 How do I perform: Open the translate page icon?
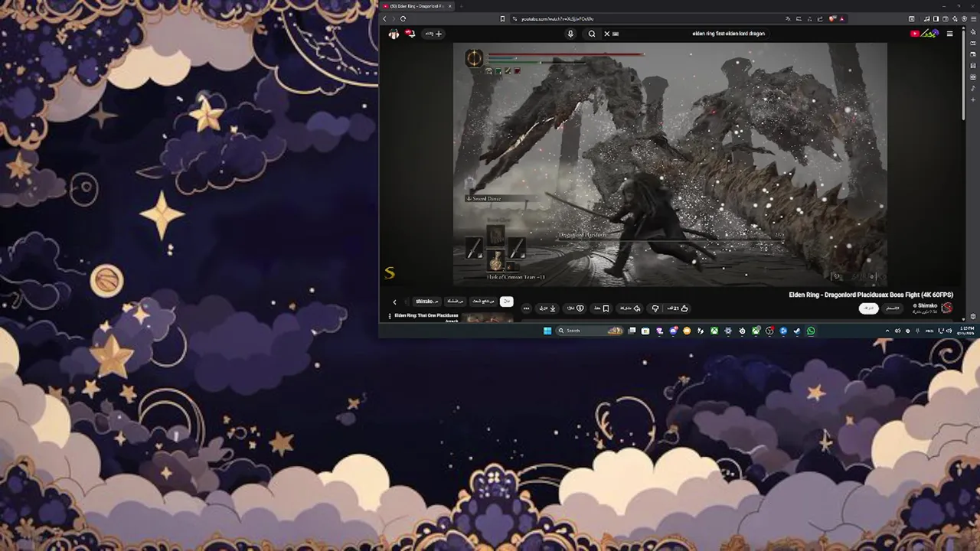point(787,18)
